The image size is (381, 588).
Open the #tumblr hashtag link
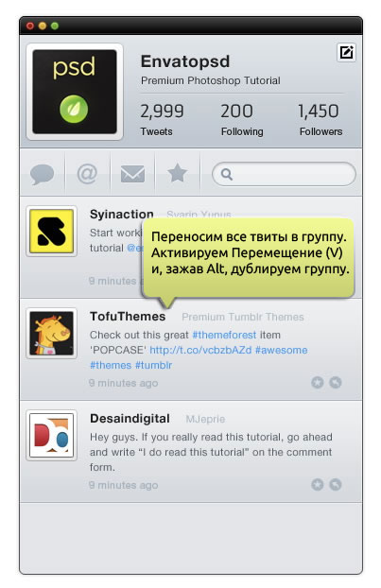[x=153, y=365]
